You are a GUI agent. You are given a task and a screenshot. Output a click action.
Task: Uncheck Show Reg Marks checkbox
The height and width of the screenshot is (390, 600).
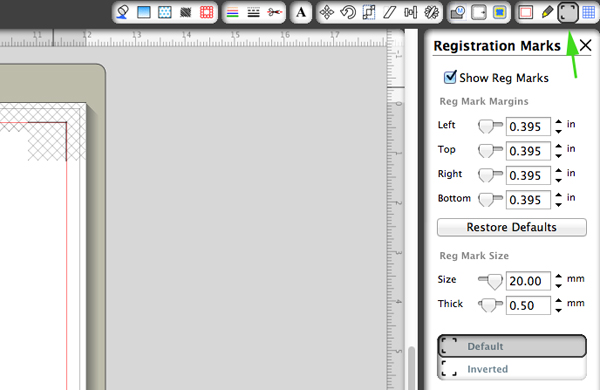pyautogui.click(x=450, y=77)
